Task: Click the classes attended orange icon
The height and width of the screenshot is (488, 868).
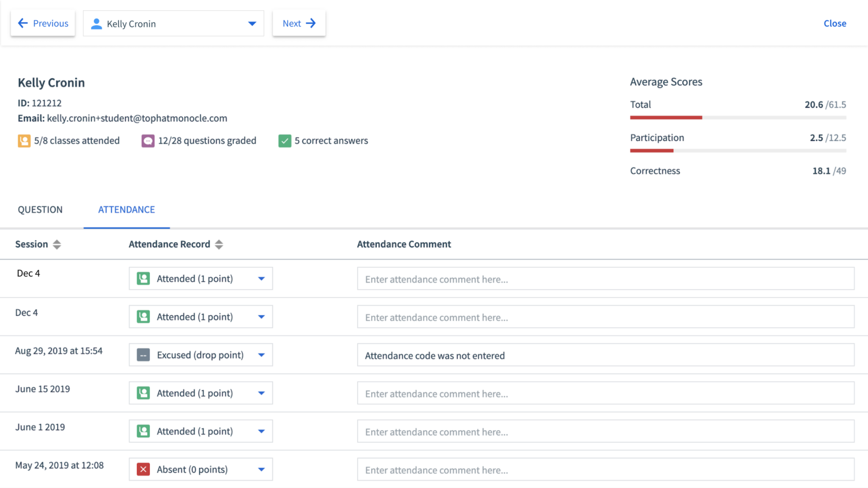Action: [x=24, y=141]
